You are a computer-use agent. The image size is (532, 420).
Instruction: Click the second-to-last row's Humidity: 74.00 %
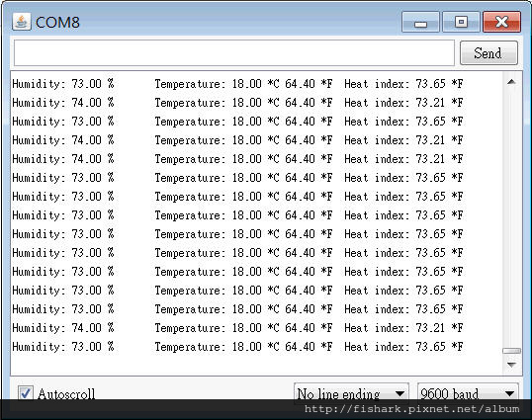point(63,328)
